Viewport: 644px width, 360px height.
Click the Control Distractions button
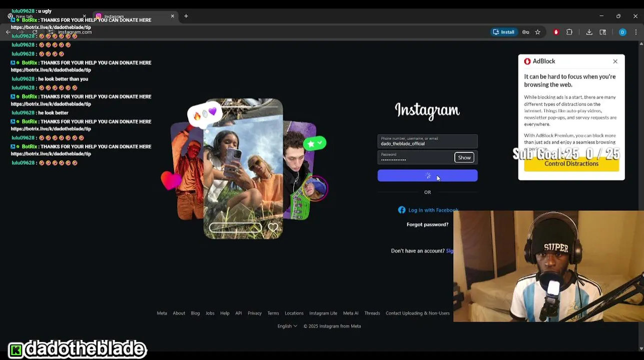pos(571,164)
